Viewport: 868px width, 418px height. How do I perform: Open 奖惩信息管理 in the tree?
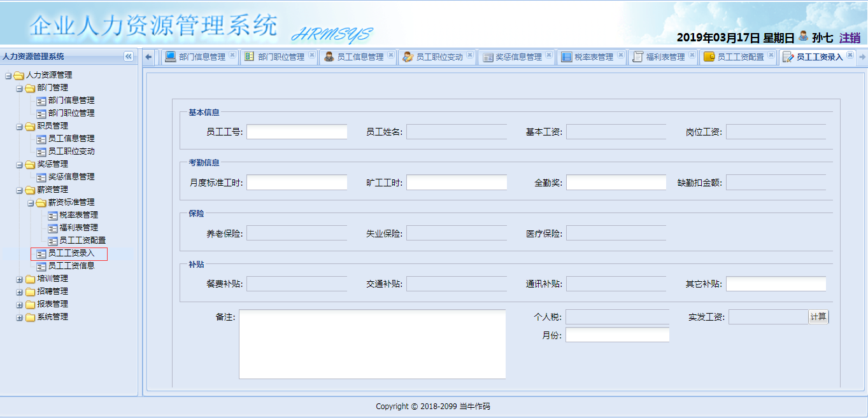[x=71, y=177]
